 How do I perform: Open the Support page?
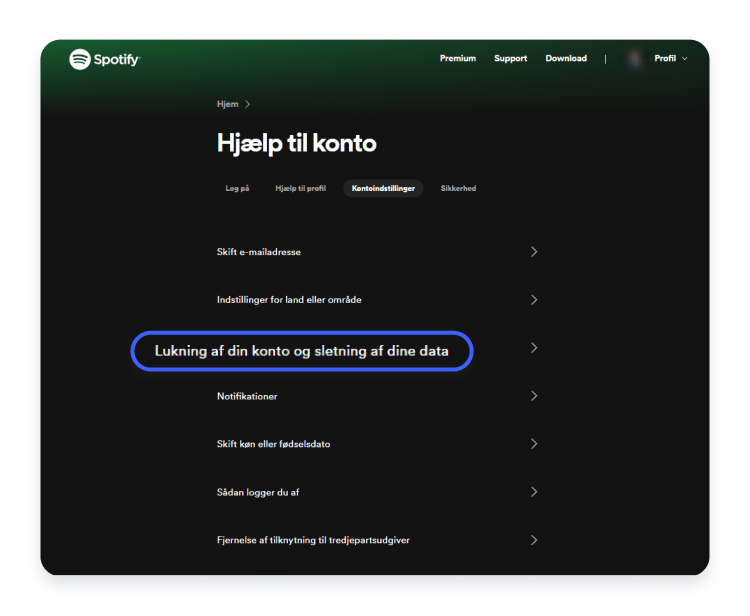[510, 58]
